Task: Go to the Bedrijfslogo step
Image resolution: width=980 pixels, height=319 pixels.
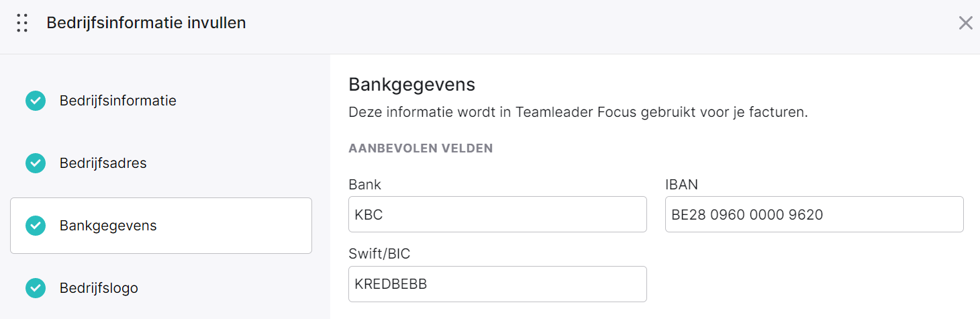Action: pyautogui.click(x=161, y=288)
